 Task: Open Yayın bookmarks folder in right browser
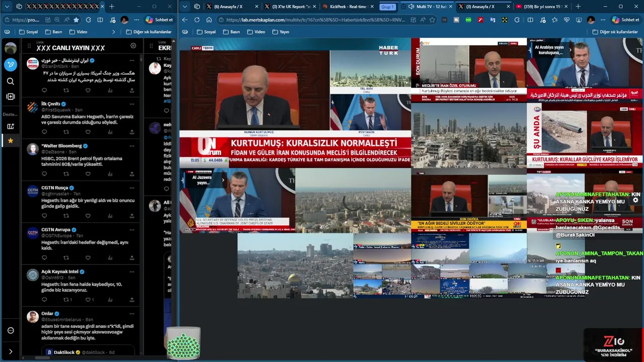tap(281, 32)
